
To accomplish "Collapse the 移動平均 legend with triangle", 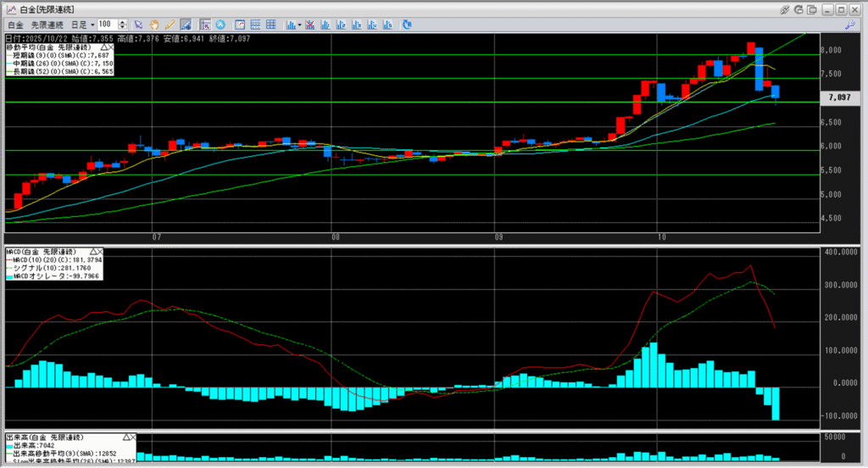I will click(103, 47).
